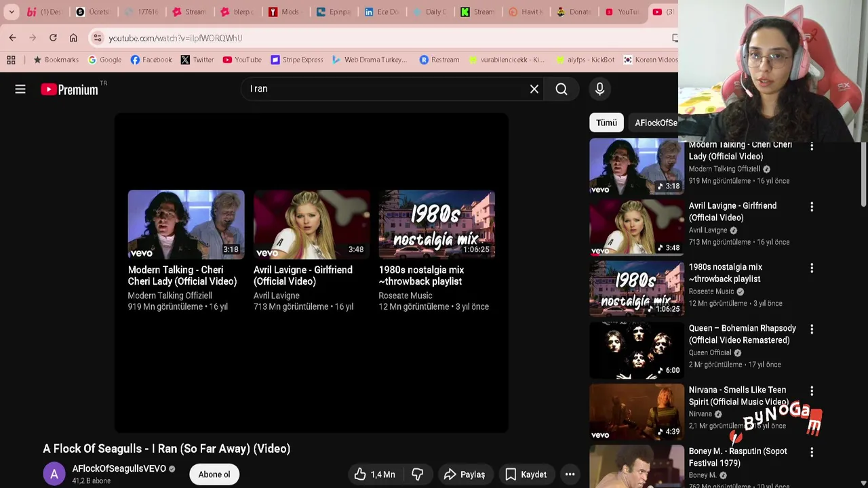The height and width of the screenshot is (488, 868).
Task: Open the Facebook bookmark
Action: [x=151, y=60]
